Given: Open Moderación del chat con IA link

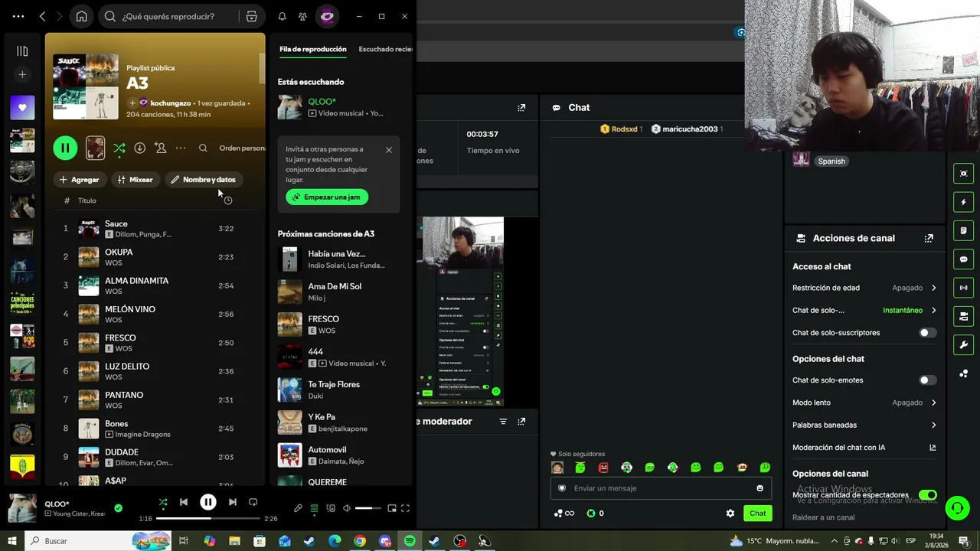Looking at the screenshot, I should click(864, 448).
